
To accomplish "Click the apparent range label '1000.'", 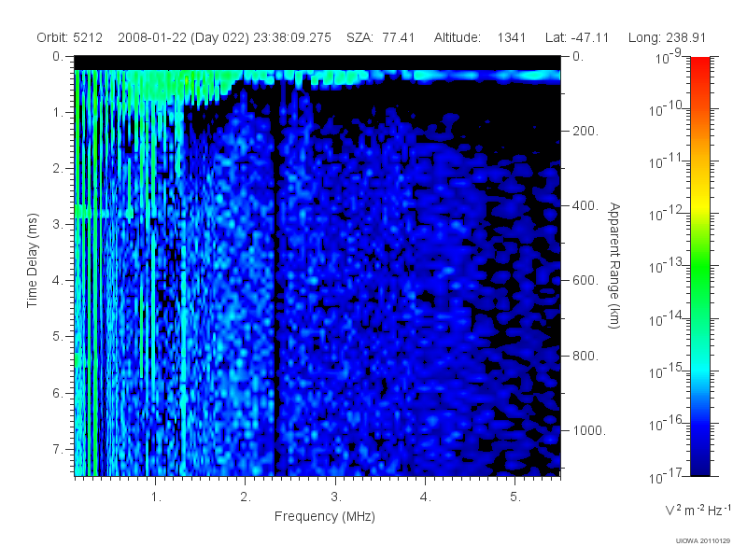I will coord(589,430).
